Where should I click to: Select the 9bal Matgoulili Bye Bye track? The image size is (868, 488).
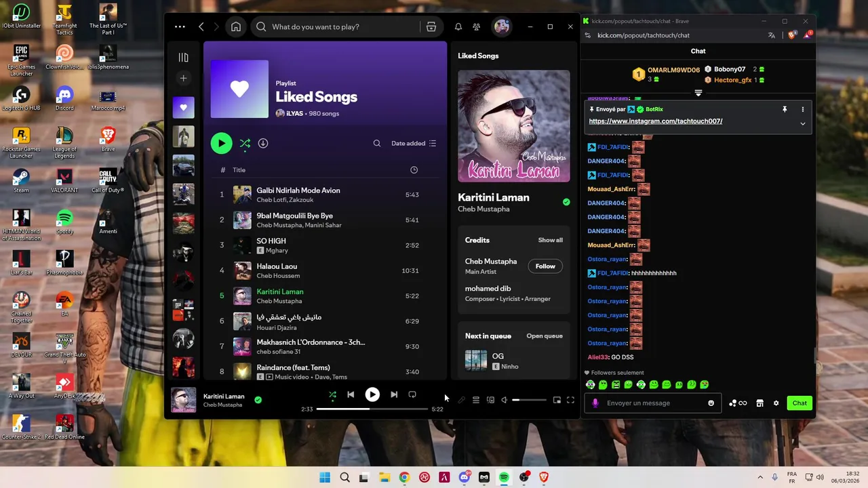click(325, 220)
